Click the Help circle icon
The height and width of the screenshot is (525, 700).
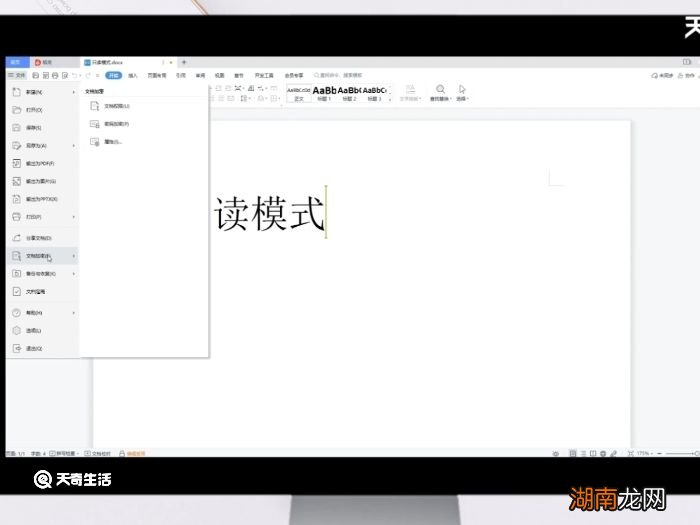(x=17, y=313)
